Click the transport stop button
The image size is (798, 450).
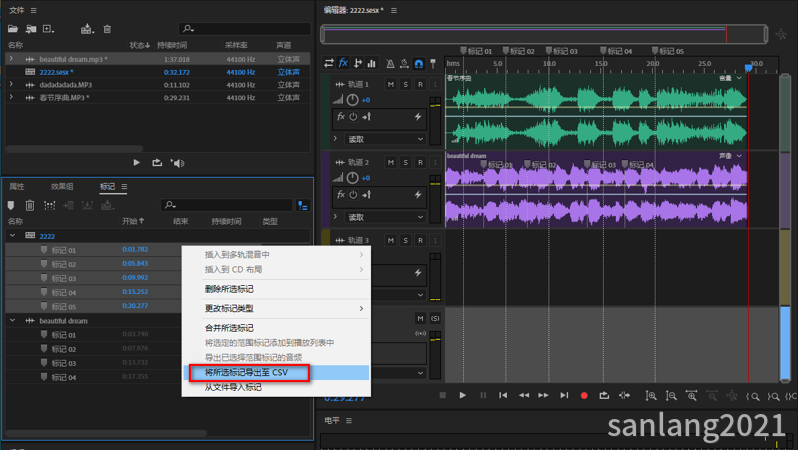[x=443, y=396]
